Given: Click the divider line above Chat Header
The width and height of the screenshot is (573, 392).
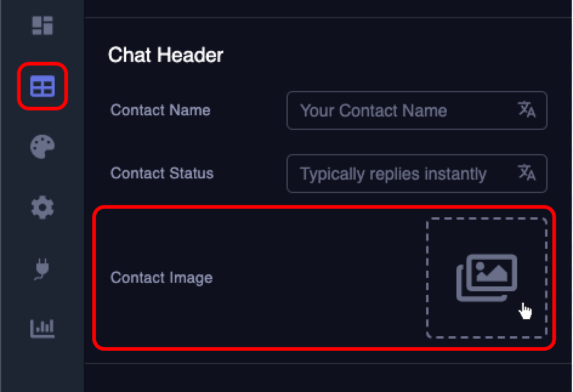Looking at the screenshot, I should point(328,18).
